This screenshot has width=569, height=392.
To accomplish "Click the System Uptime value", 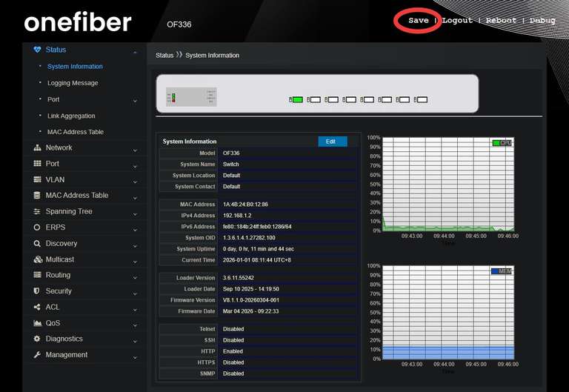I will tap(259, 249).
